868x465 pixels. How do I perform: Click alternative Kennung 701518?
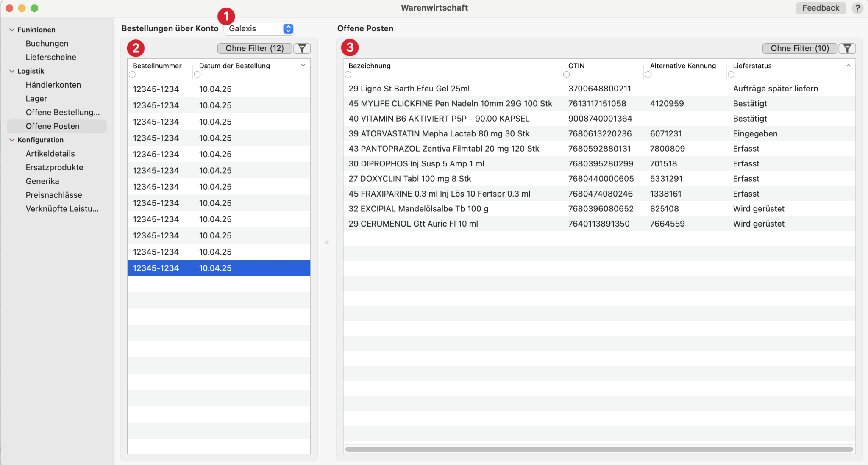[x=664, y=163]
